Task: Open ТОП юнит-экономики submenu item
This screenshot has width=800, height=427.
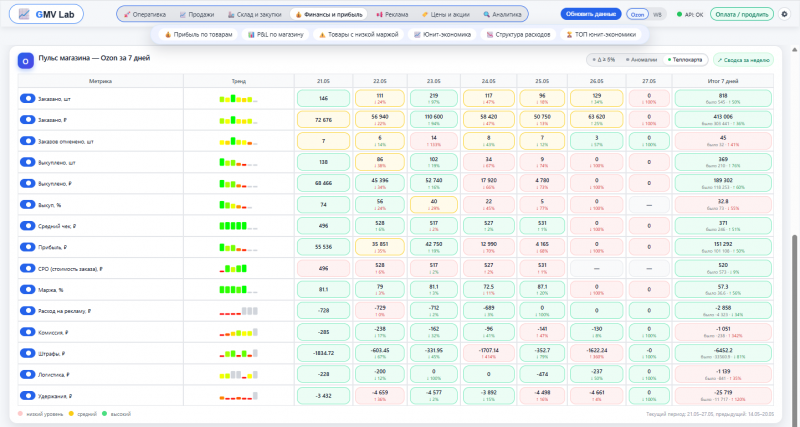Action: (601, 35)
